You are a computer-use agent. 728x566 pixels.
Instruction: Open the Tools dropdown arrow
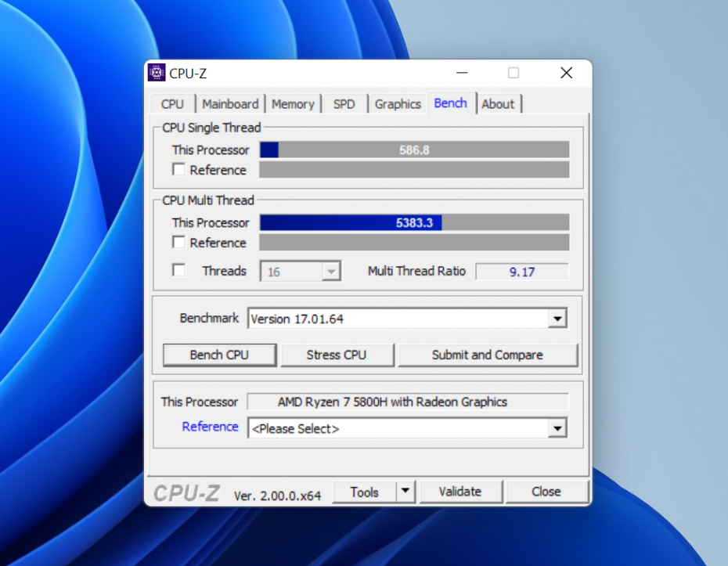(x=405, y=492)
